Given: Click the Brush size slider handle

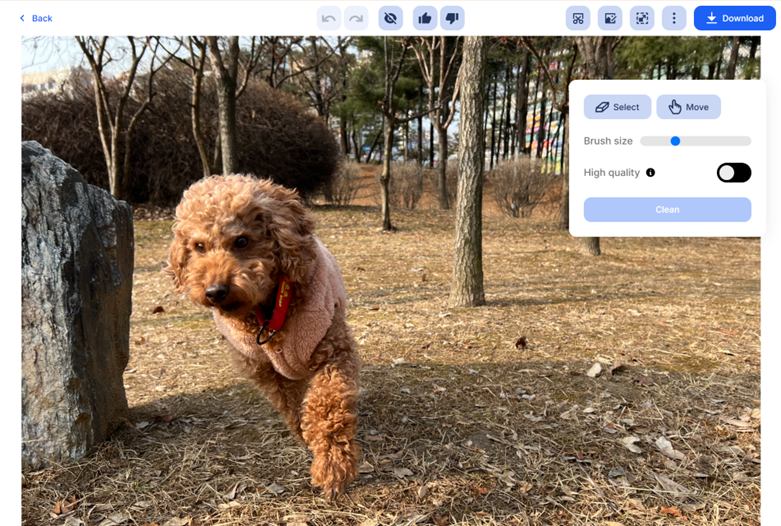Looking at the screenshot, I should 675,141.
